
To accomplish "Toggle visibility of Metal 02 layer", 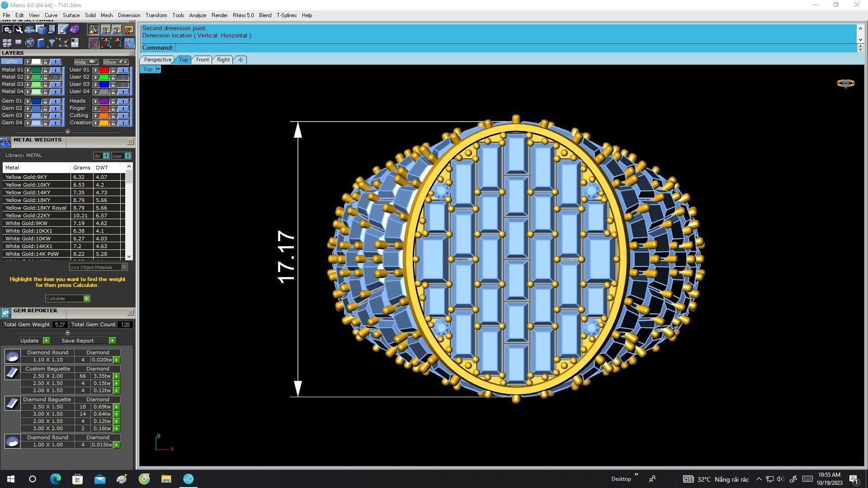I will pyautogui.click(x=55, y=77).
